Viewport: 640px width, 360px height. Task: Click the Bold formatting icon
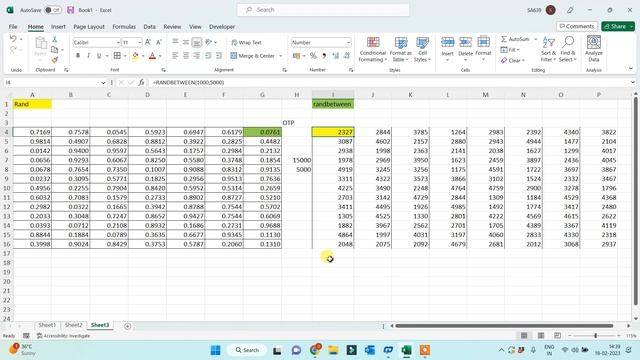(78, 56)
